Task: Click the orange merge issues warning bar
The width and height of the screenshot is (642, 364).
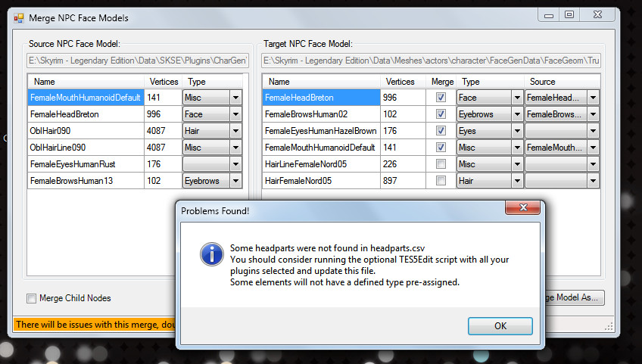Action: pos(95,325)
